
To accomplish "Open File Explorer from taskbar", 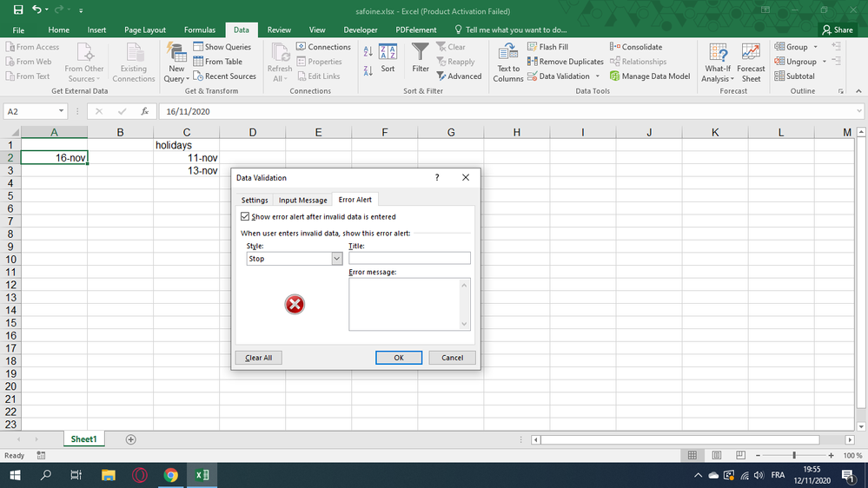I will click(x=108, y=475).
